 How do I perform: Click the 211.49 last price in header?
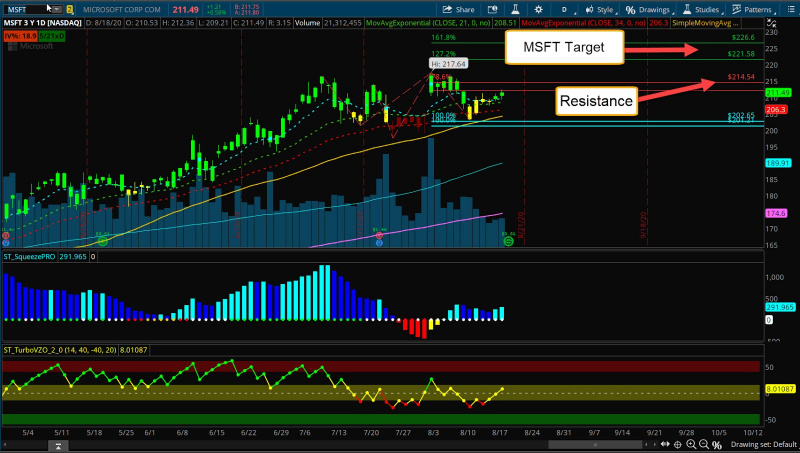(185, 10)
